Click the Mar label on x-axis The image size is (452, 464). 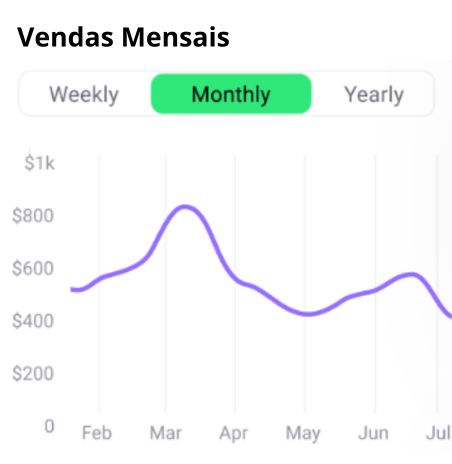coord(165,433)
